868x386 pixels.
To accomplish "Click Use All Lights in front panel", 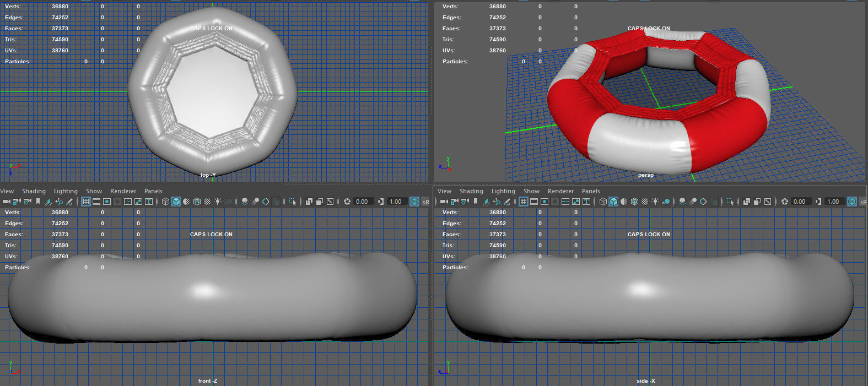I will (218, 202).
